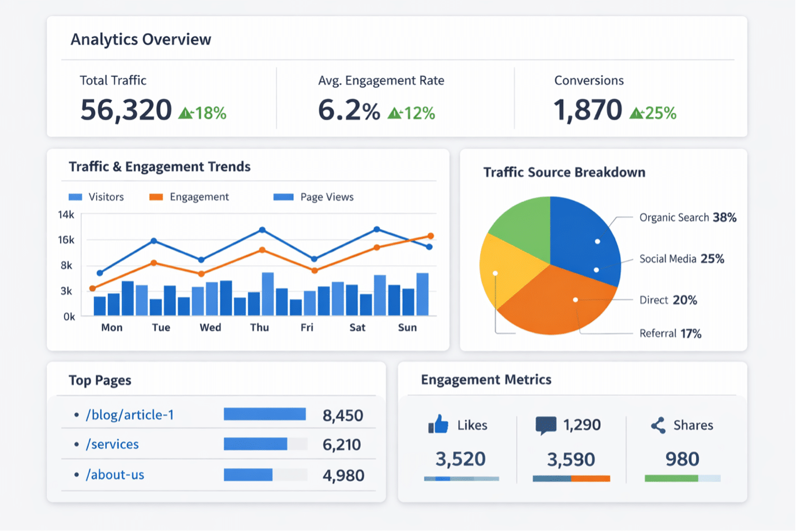The height and width of the screenshot is (532, 797).
Task: Click the Conversions value 1,870
Action: pos(588,110)
